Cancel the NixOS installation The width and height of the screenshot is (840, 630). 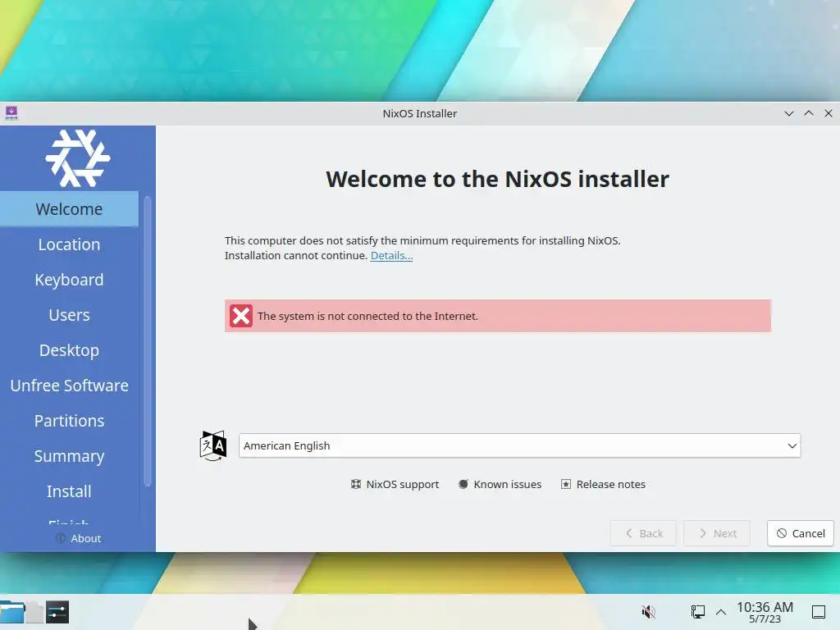coord(801,533)
